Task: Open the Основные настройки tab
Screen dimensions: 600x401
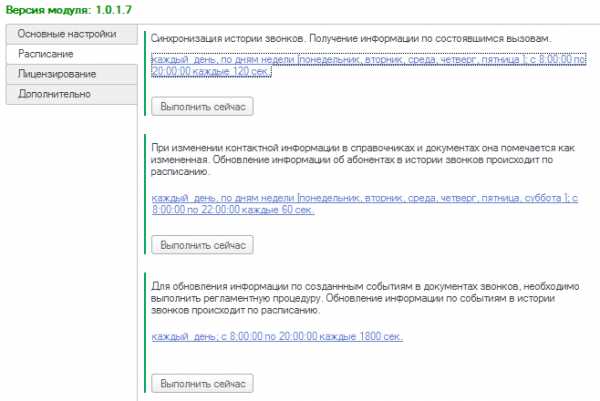Action: click(x=67, y=34)
